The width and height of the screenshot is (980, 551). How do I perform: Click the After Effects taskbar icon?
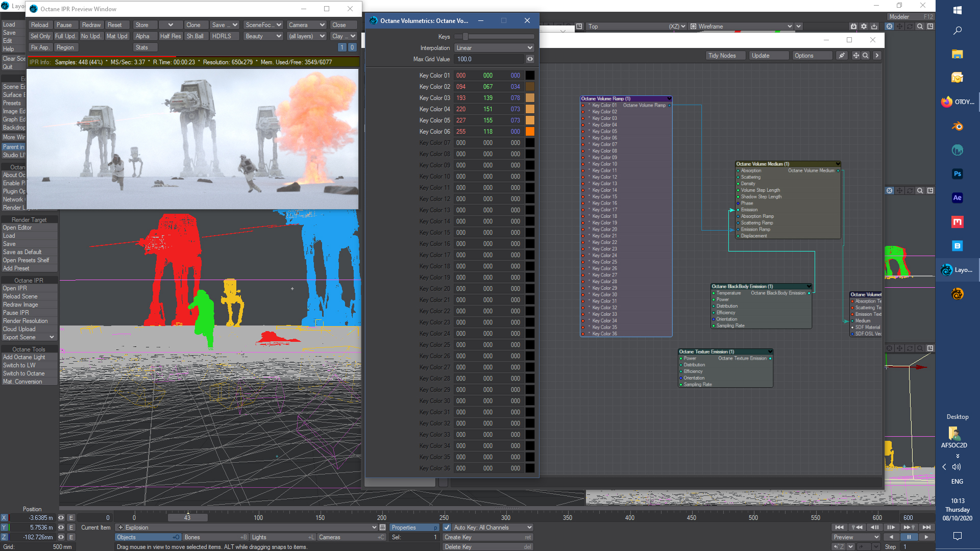tap(957, 198)
